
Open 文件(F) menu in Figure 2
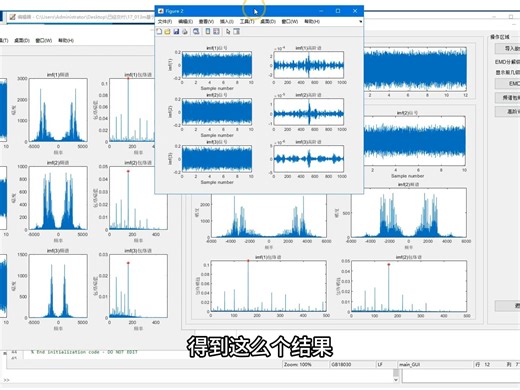(165, 21)
